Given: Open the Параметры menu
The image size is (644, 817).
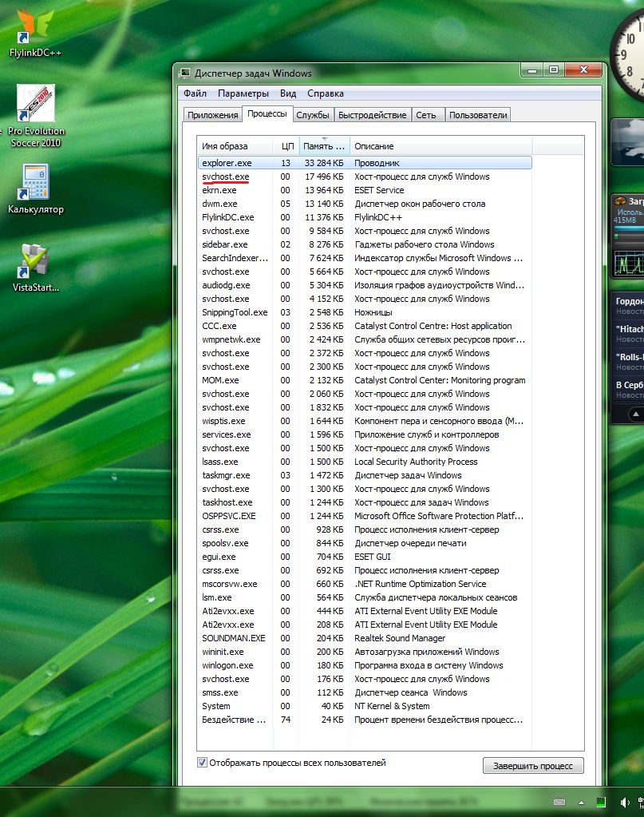Looking at the screenshot, I should pyautogui.click(x=243, y=93).
